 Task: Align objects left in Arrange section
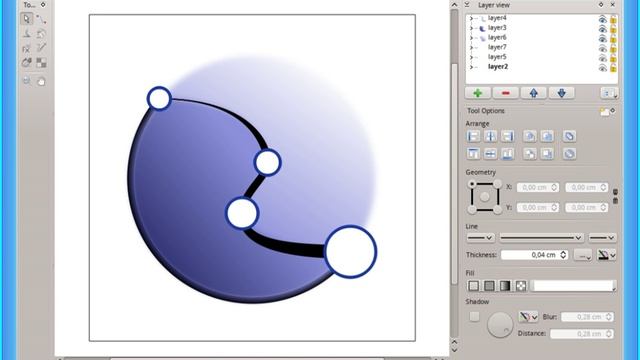click(x=473, y=136)
